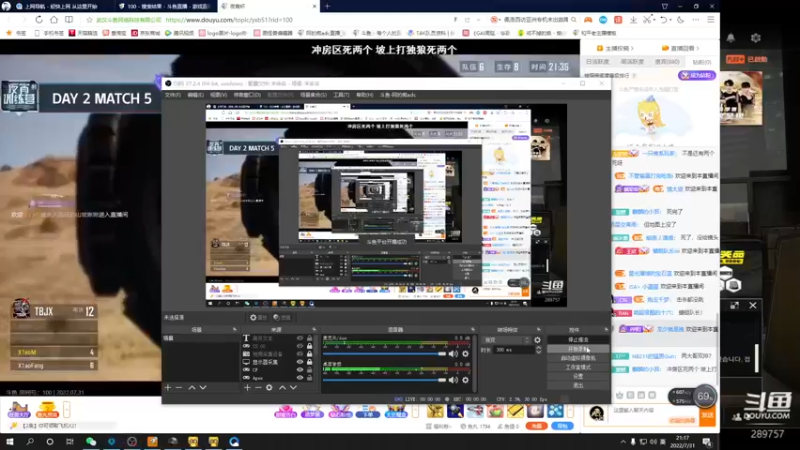Click the 退出 button in OBS

coord(578,386)
